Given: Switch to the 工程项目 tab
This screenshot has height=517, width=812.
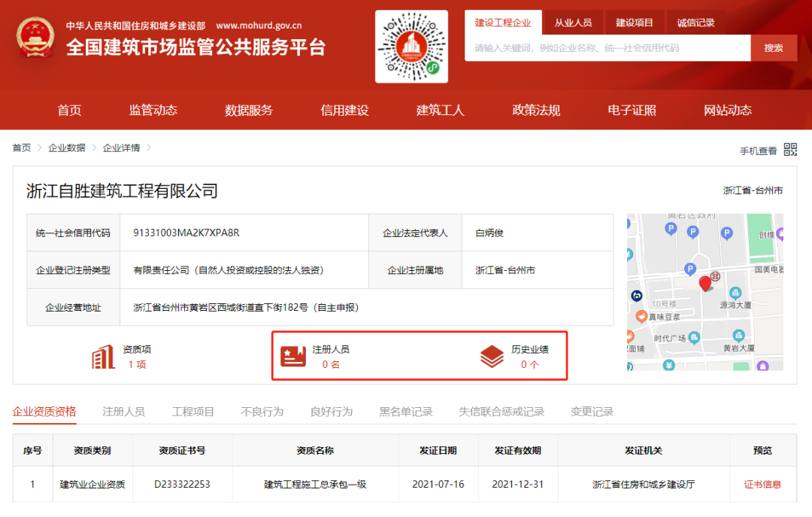Looking at the screenshot, I should (193, 412).
